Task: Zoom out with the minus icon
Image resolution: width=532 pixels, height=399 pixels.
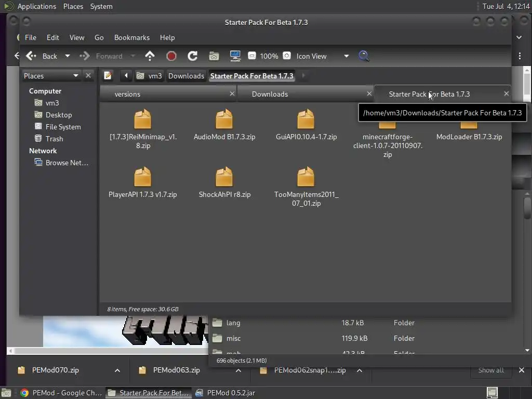Action: pyautogui.click(x=252, y=56)
